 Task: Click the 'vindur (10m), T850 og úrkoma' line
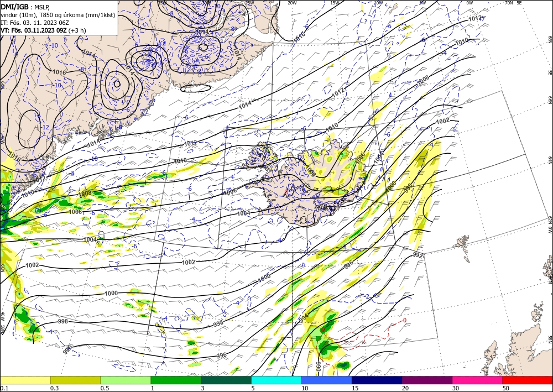pyautogui.click(x=58, y=14)
